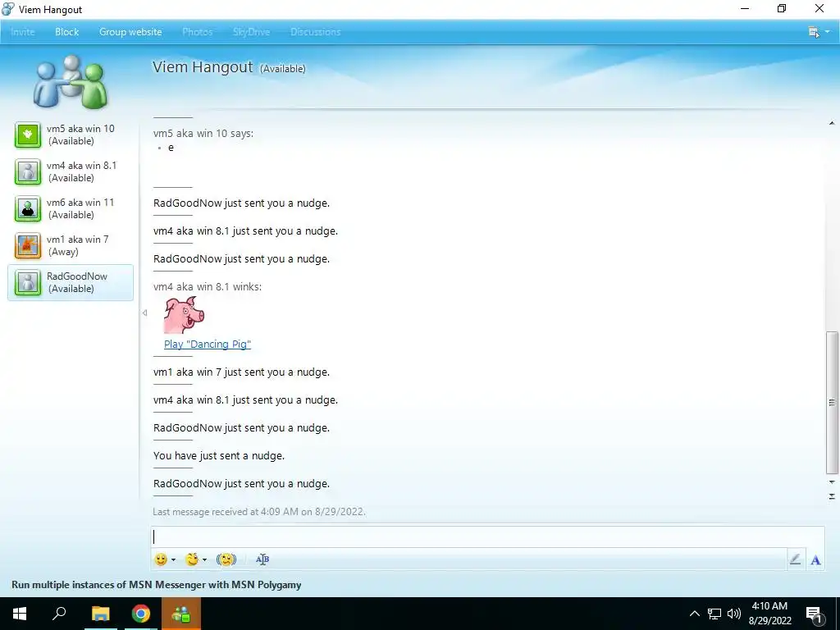Click the scrollbar down arrow
The height and width of the screenshot is (630, 840).
coord(832,482)
